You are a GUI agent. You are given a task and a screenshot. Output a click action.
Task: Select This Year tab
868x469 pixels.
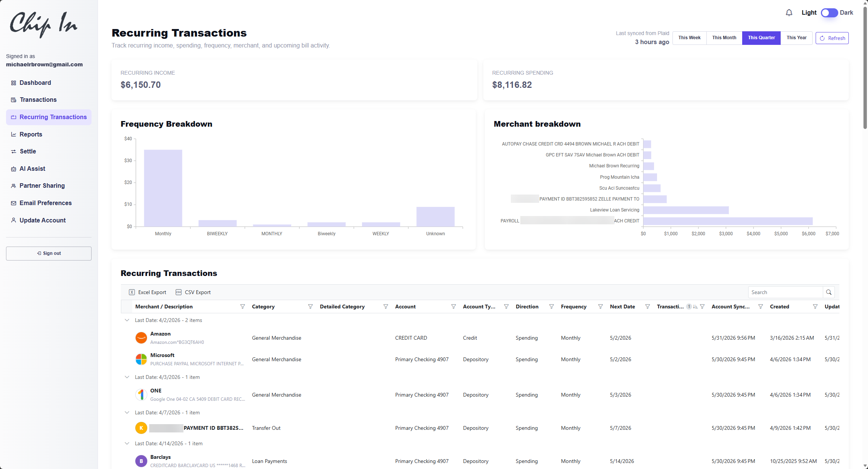point(796,38)
